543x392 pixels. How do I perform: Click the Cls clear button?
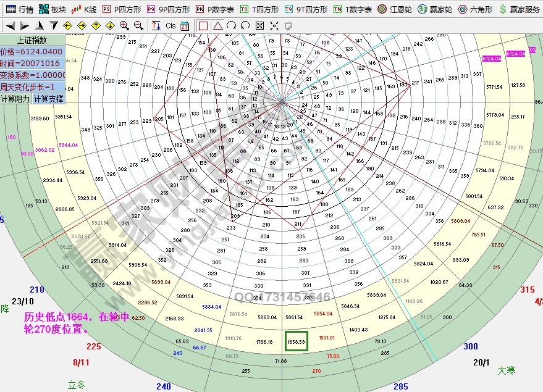click(170, 25)
